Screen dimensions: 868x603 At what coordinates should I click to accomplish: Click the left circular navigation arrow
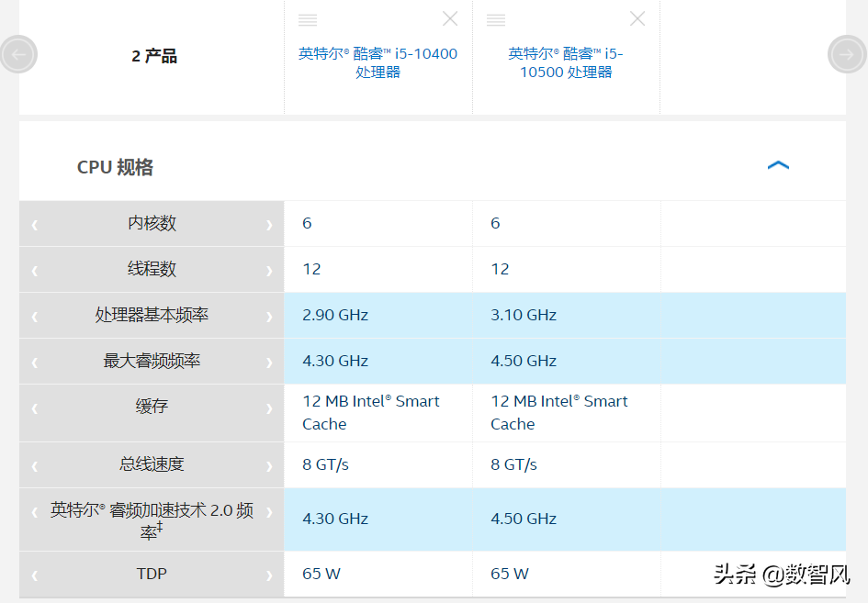[x=19, y=54]
